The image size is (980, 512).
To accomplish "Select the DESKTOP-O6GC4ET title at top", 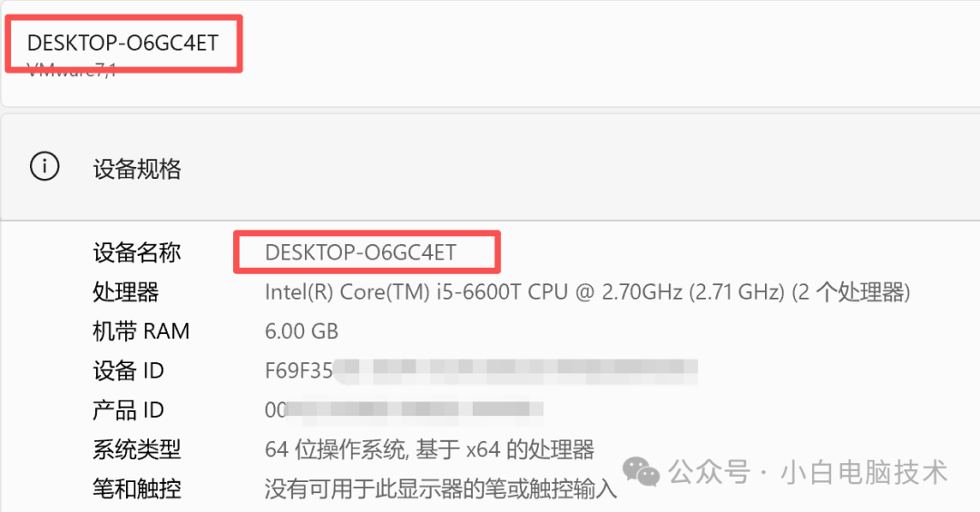I will 123,44.
